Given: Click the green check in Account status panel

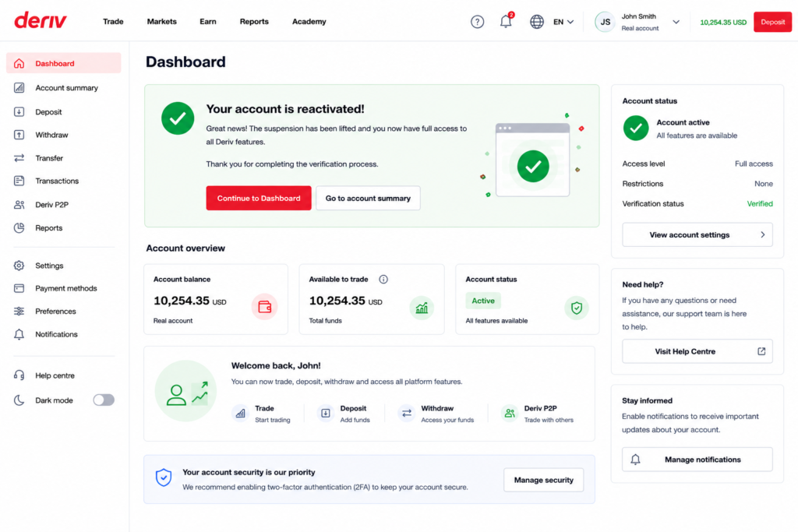Looking at the screenshot, I should click(636, 128).
